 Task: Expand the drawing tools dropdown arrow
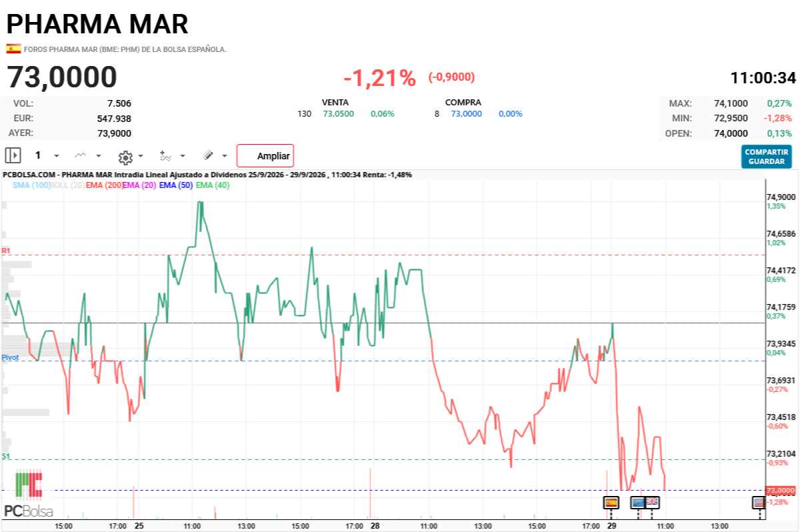[x=225, y=156]
